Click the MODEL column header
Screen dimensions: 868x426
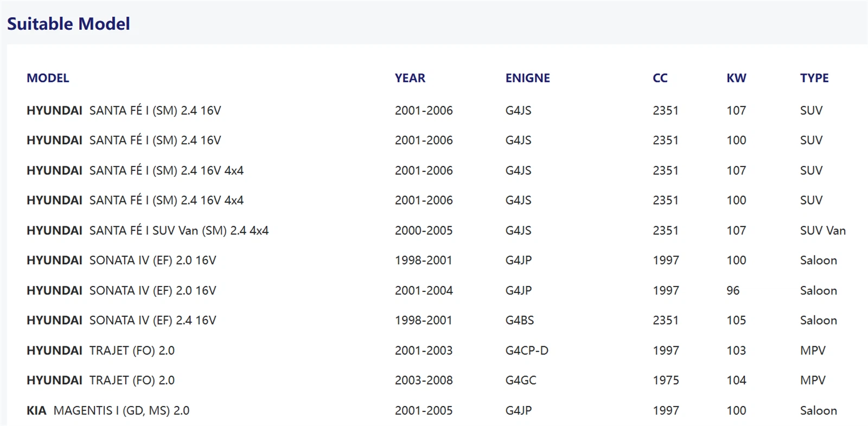(x=48, y=78)
